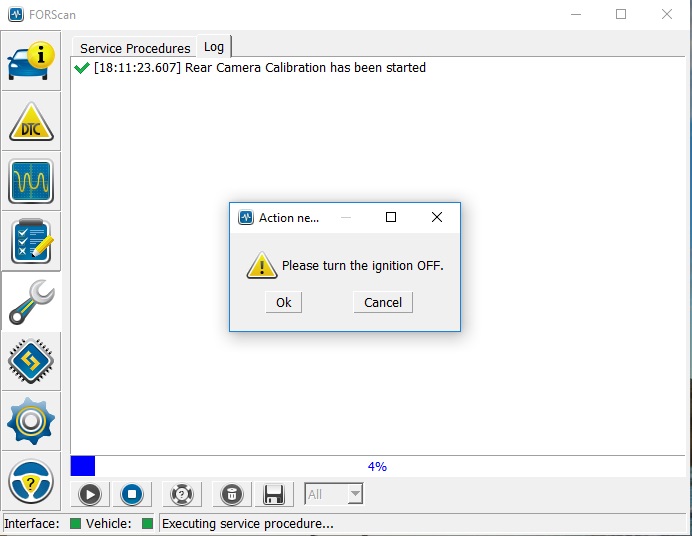Click the green checkmark beside the log entry
692x536 pixels.
click(x=82, y=68)
